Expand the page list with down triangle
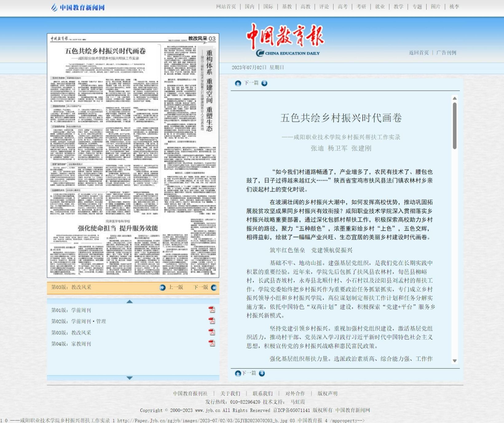 point(130,378)
